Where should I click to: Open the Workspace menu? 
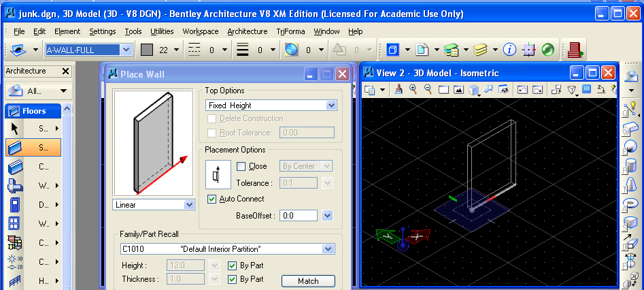tap(201, 31)
